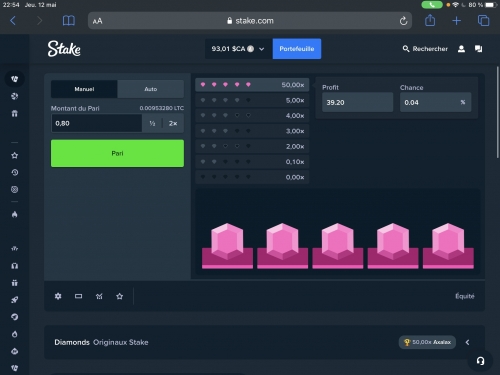This screenshot has width=500, height=375.
Task: Click the Originaux Stake link
Action: click(x=121, y=342)
